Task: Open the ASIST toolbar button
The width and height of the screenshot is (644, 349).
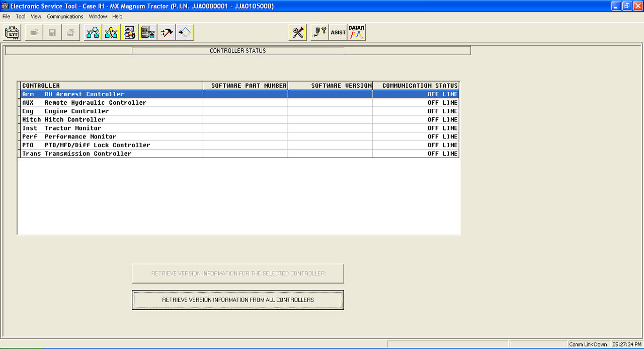Action: (338, 33)
